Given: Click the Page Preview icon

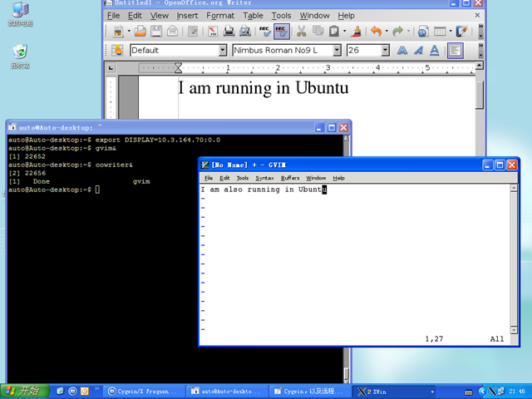Looking at the screenshot, I should click(x=245, y=32).
